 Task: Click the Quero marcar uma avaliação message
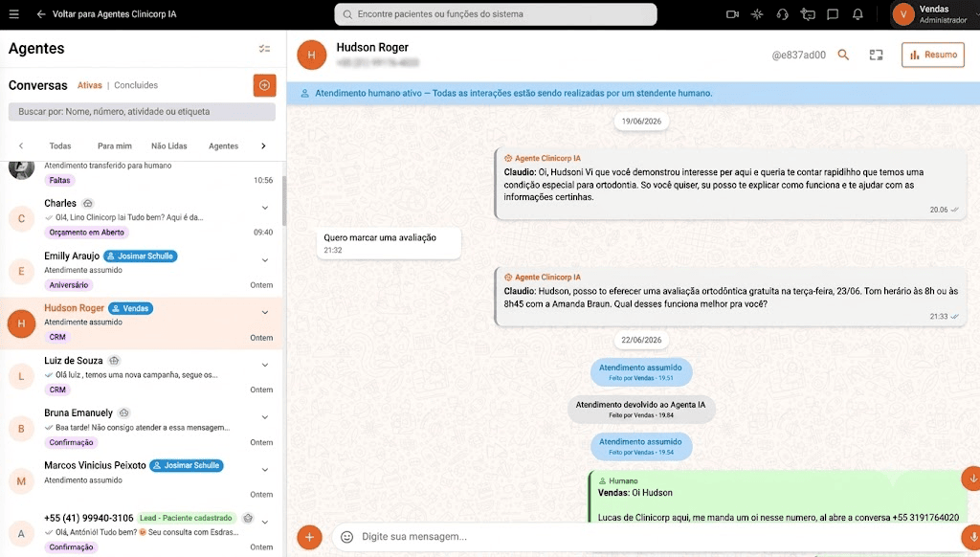tap(389, 242)
